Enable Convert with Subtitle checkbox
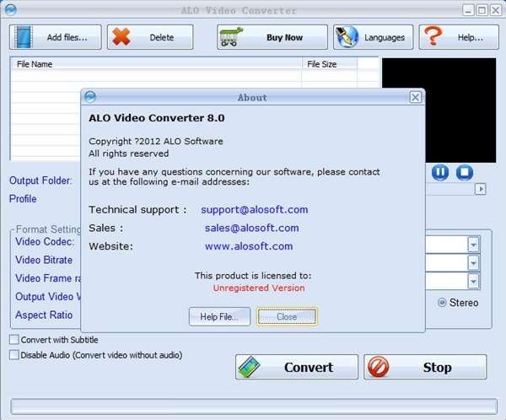 coord(14,340)
